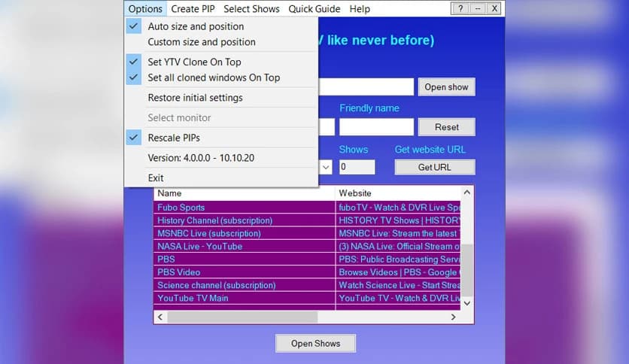This screenshot has height=364, width=629.
Task: Minimize the window with dash button
Action: point(477,8)
